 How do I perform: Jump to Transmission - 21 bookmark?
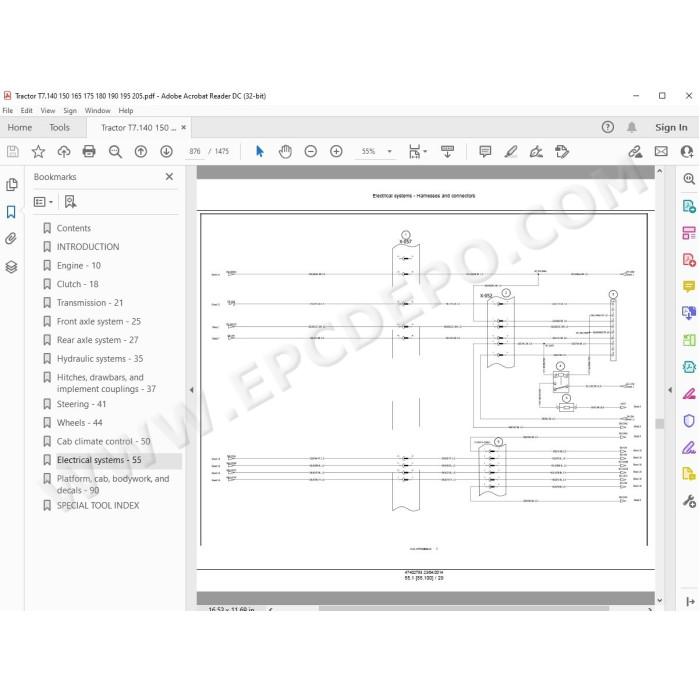coord(90,303)
